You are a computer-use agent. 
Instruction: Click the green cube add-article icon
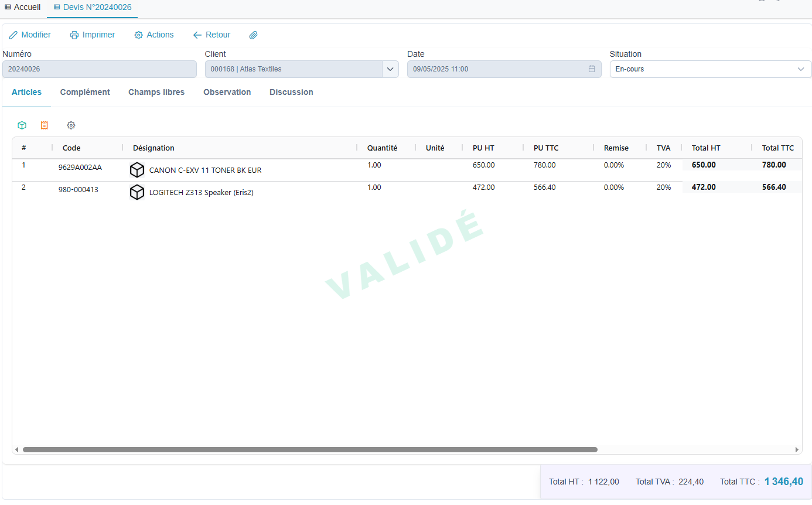22,125
